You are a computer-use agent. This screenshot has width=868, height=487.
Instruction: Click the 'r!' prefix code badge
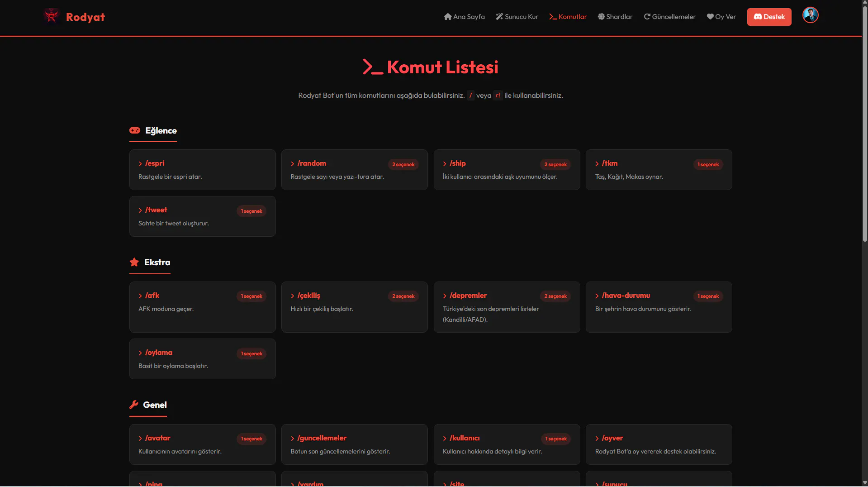click(498, 95)
